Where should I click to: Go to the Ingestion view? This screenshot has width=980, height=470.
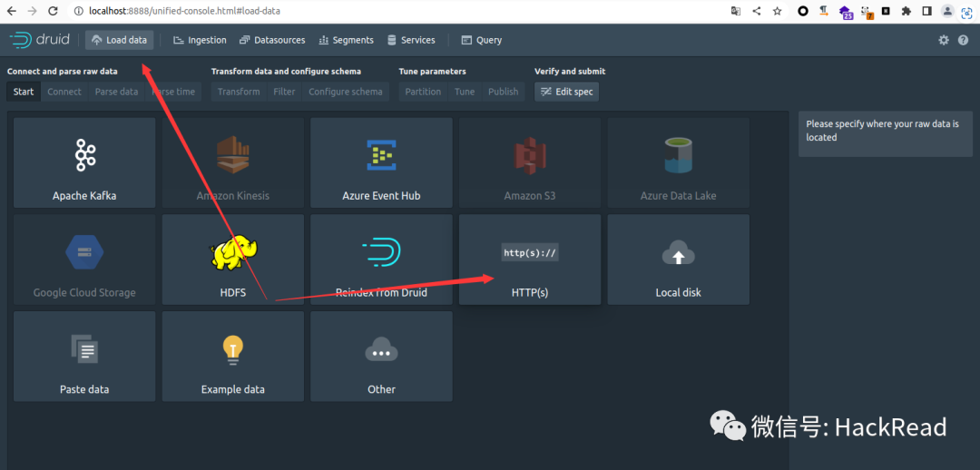pos(200,40)
